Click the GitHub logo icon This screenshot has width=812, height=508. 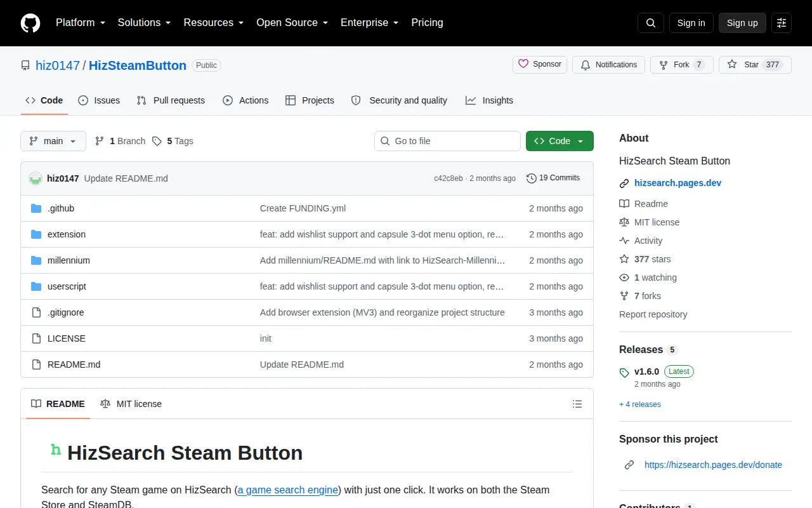tap(30, 23)
